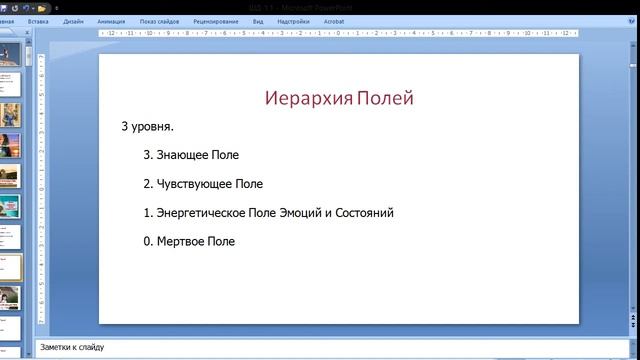Open the Дизайн ribbon tab
The image size is (640, 360).
pyautogui.click(x=73, y=22)
